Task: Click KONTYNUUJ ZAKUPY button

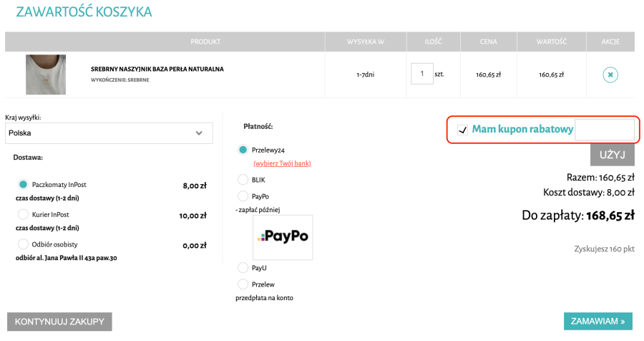Action: coord(59,322)
